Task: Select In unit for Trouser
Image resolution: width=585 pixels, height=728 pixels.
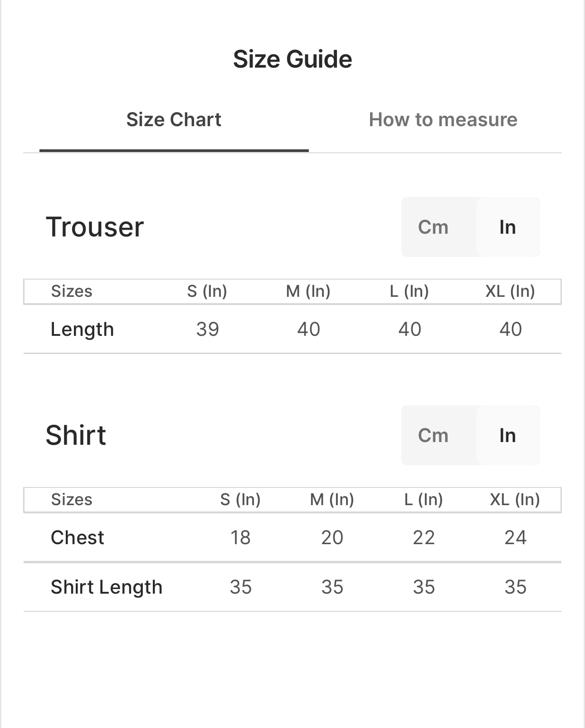Action: coord(507,227)
